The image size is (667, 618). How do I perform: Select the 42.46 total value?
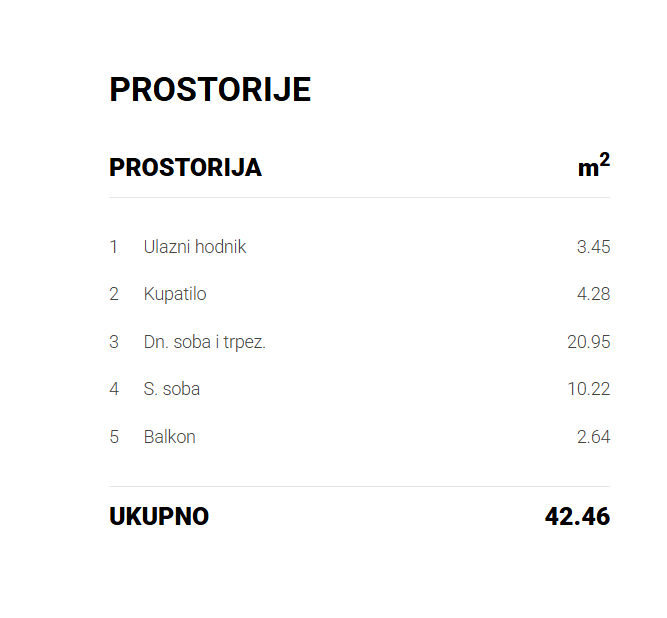coord(578,516)
